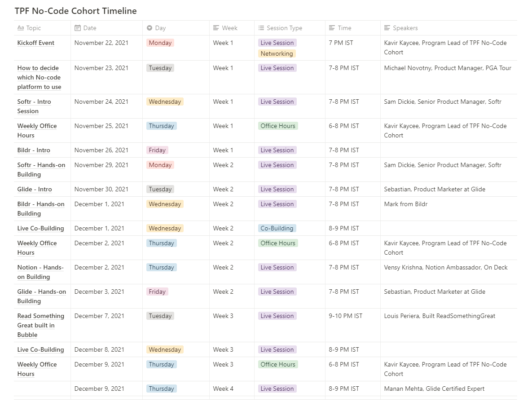Open Notion - Hands-on Building page
The height and width of the screenshot is (402, 532).
click(40, 272)
